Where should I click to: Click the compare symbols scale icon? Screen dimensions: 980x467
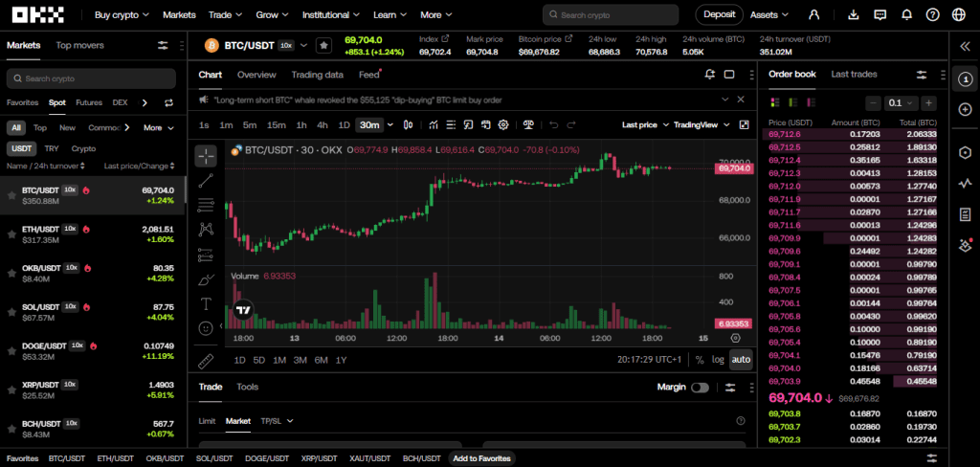(528, 125)
